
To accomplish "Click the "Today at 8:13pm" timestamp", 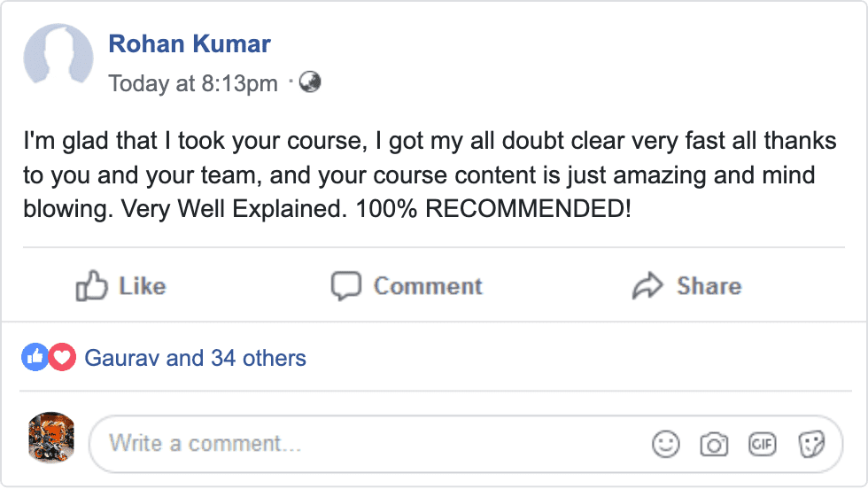I will pyautogui.click(x=193, y=83).
